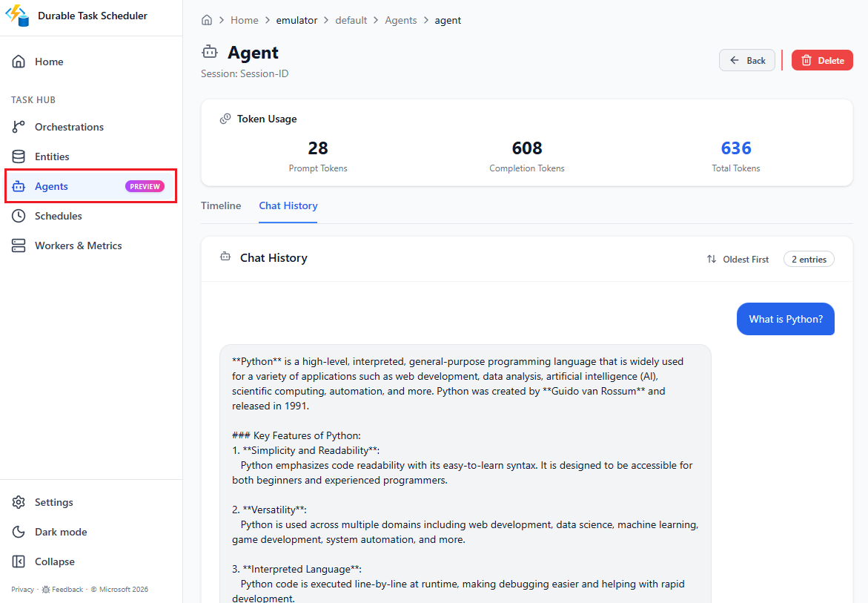Click the Agents robot icon in sidebar

click(x=19, y=187)
